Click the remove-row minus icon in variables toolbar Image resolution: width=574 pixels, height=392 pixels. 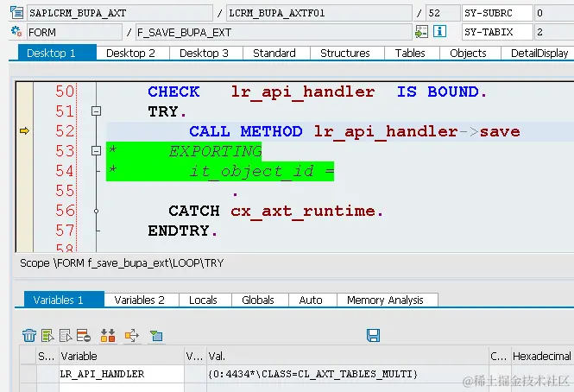click(84, 335)
